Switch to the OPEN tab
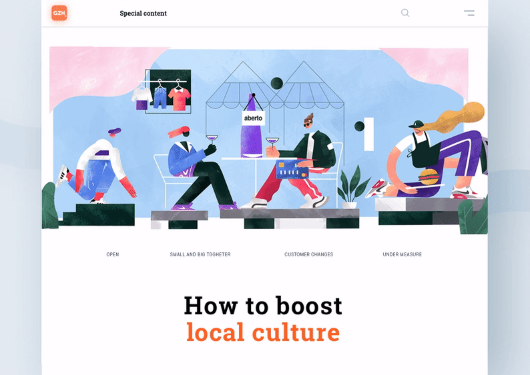 tap(113, 254)
